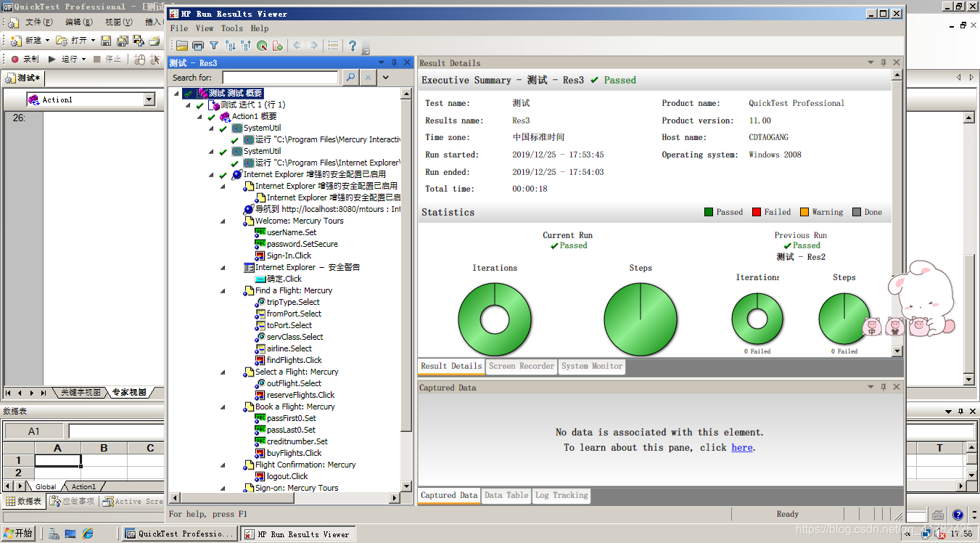This screenshot has width=980, height=543.
Task: Switch to the Data Table tab
Action: [506, 495]
